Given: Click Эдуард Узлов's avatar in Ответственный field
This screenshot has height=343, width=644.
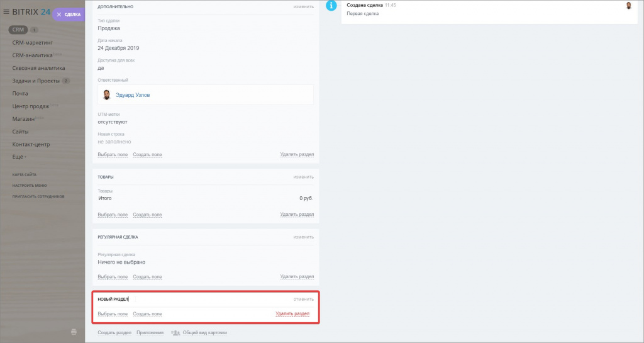Looking at the screenshot, I should (x=107, y=95).
